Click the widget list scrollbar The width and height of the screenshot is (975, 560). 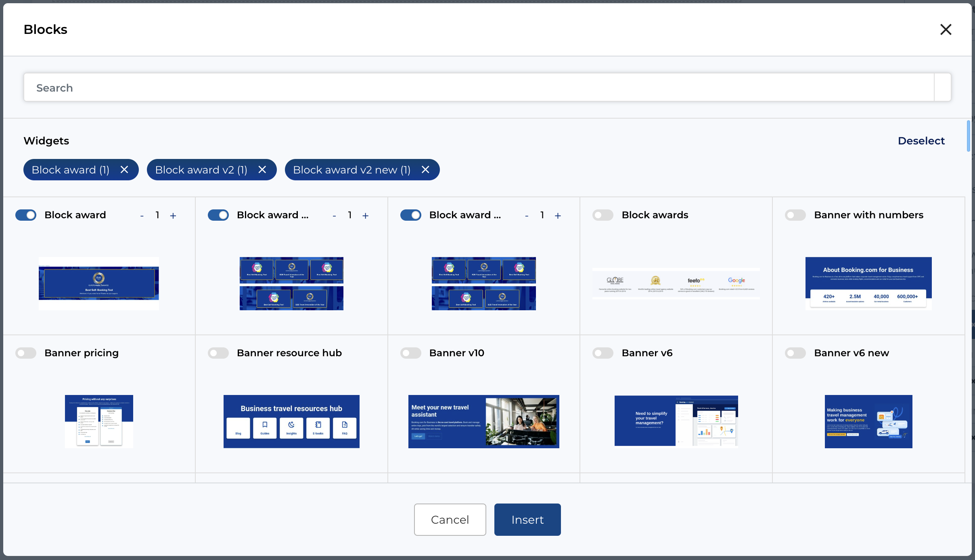click(x=968, y=136)
